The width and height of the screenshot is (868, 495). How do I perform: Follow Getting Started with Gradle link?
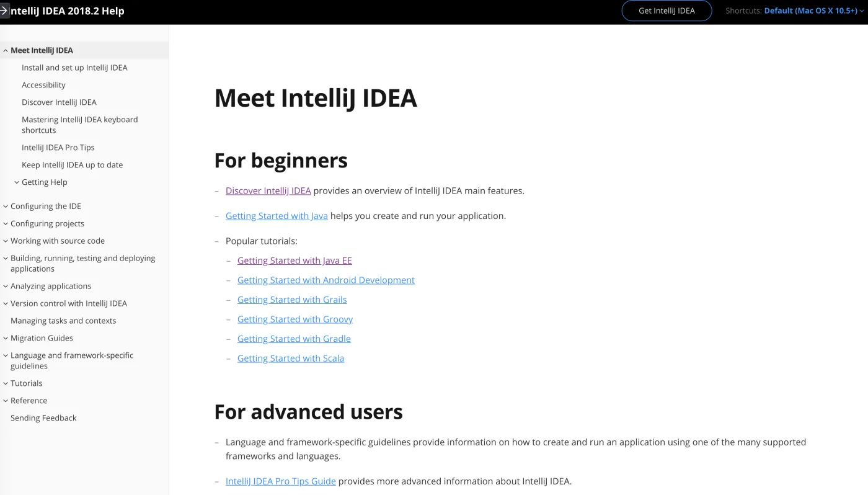click(x=294, y=339)
